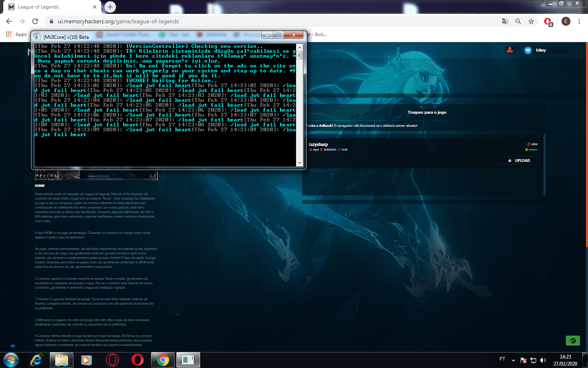The height and width of the screenshot is (368, 588).
Task: Open the Edkey profile avatar
Action: pos(528,50)
